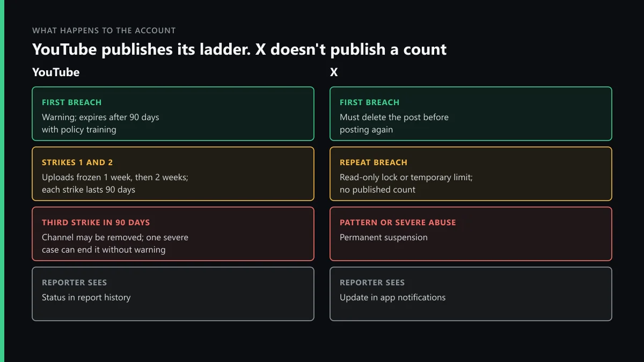The width and height of the screenshot is (644, 362).
Task: Click the 'STRIKES 1 AND 2' label
Action: pos(77,162)
